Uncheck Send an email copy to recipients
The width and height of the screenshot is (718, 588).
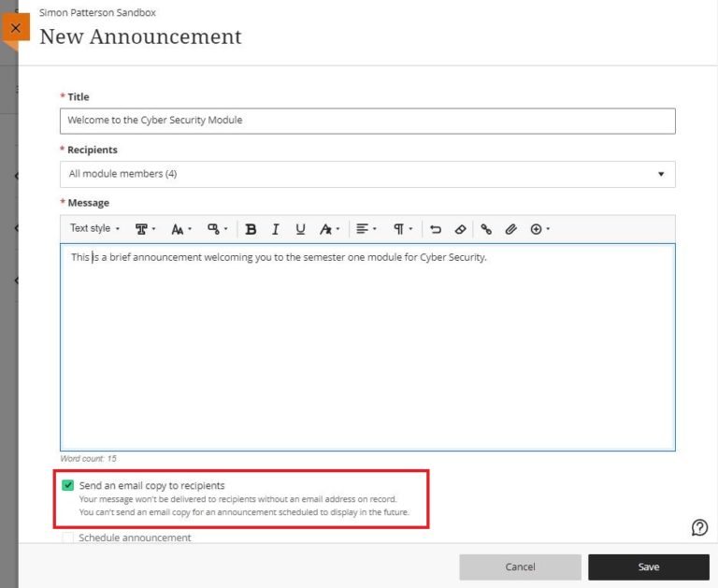tap(67, 485)
